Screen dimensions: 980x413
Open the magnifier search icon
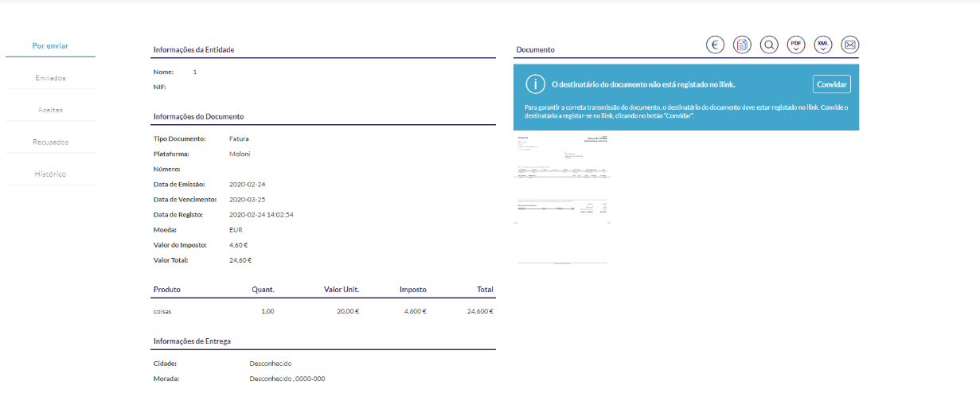[x=769, y=45]
